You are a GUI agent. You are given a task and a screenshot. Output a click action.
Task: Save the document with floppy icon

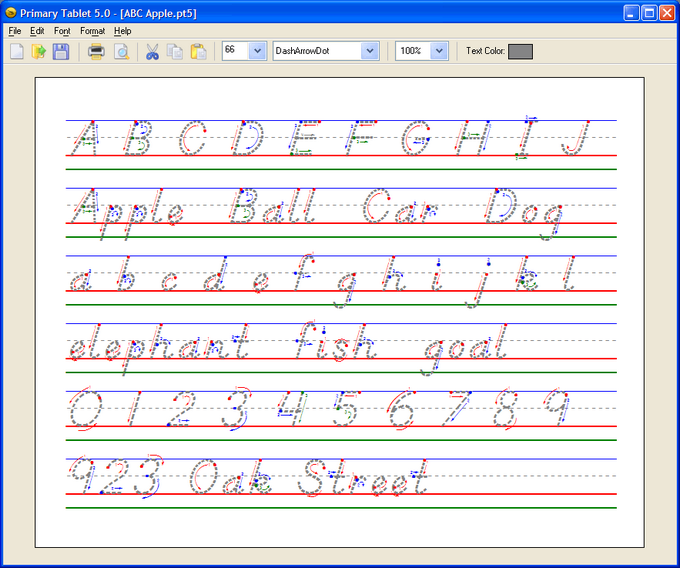pyautogui.click(x=61, y=51)
